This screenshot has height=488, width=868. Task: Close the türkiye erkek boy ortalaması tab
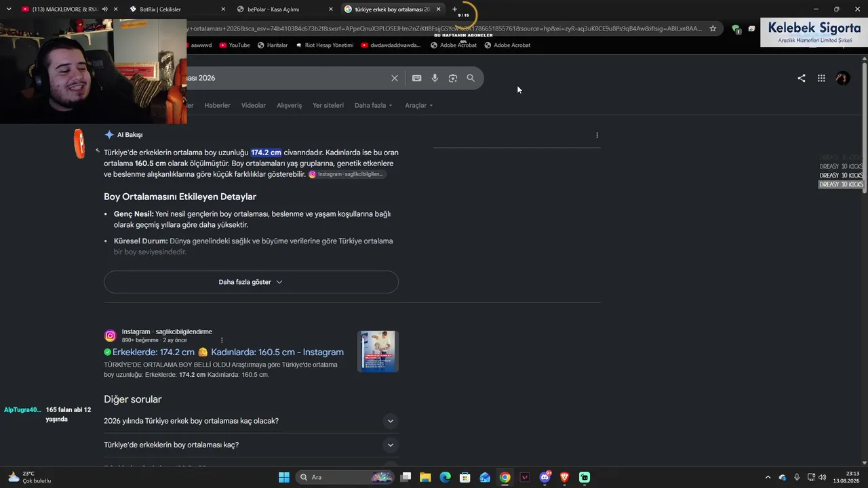pyautogui.click(x=439, y=9)
